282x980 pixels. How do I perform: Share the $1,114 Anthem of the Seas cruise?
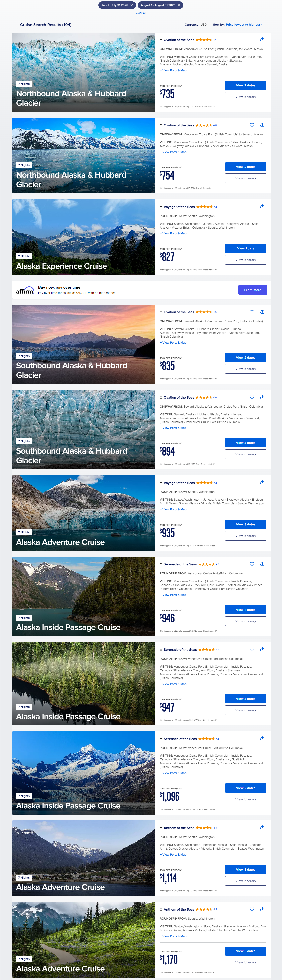pyautogui.click(x=262, y=827)
